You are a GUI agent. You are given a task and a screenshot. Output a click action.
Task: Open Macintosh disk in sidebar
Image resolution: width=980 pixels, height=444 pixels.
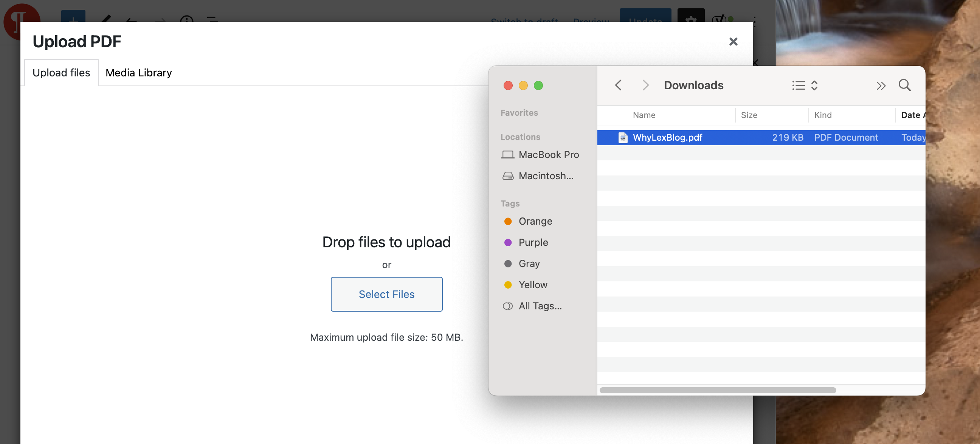coord(537,176)
